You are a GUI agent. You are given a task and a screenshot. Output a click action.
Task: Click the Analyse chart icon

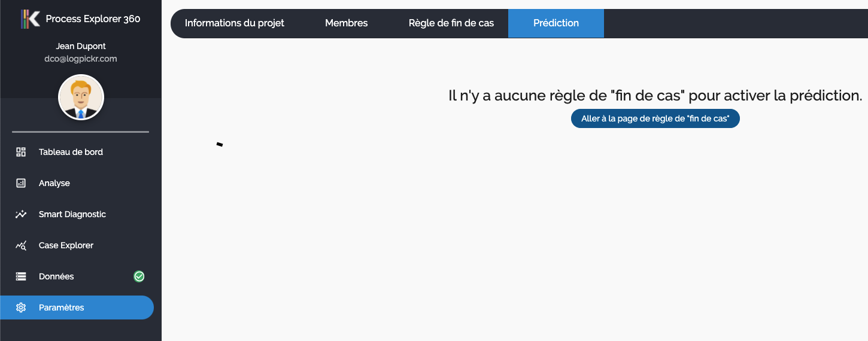click(x=21, y=183)
